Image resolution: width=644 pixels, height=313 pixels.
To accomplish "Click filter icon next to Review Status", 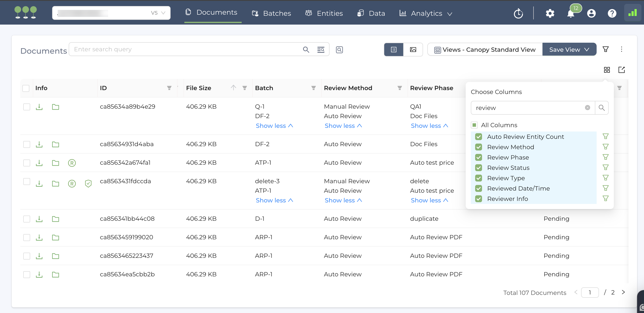I will [x=605, y=167].
